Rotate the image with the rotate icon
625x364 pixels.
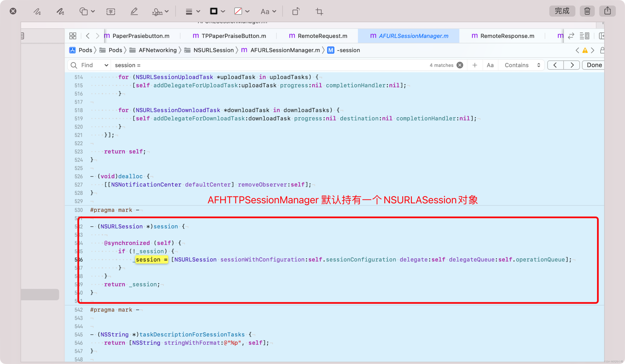[296, 11]
